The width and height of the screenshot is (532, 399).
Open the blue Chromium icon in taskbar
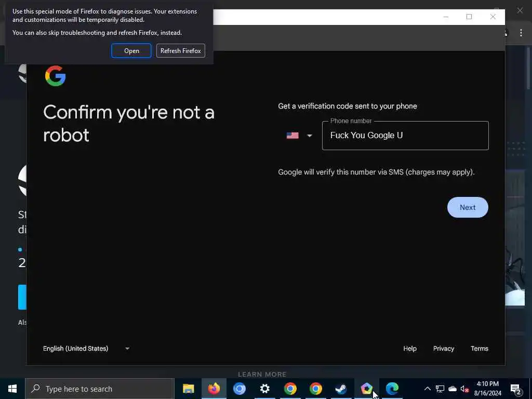(239, 389)
